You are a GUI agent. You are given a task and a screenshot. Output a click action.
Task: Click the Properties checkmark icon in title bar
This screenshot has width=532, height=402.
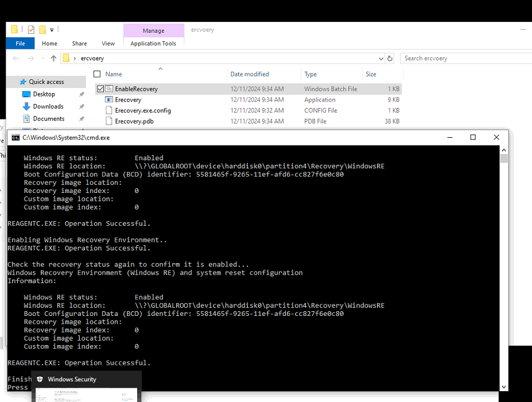coord(31,30)
